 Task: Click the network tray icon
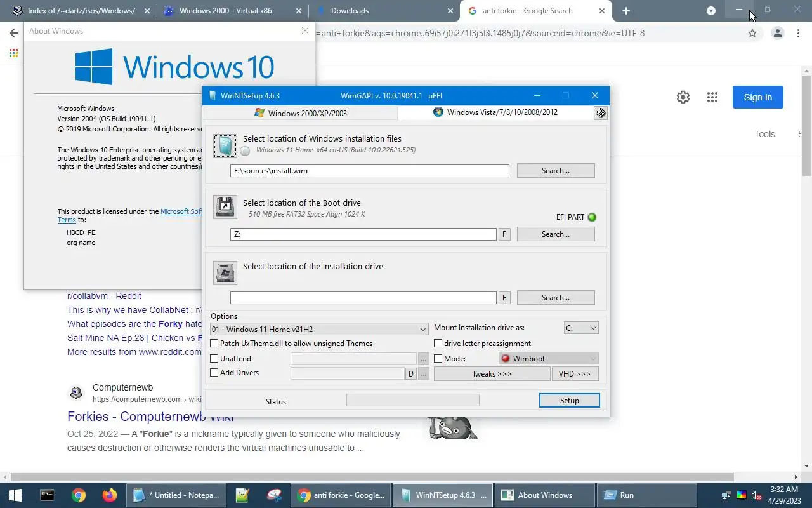point(726,495)
